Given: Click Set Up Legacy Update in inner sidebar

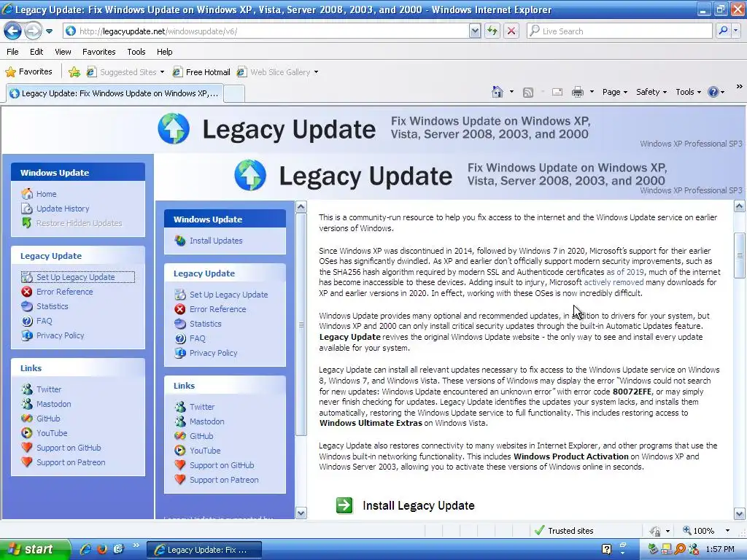Looking at the screenshot, I should 228,295.
